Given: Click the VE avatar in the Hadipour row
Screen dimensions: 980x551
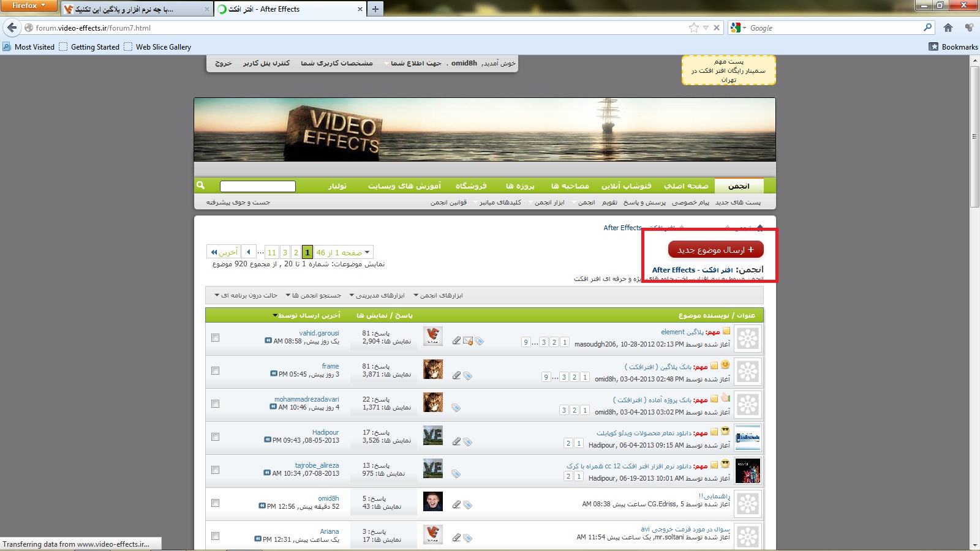Looking at the screenshot, I should tap(433, 435).
